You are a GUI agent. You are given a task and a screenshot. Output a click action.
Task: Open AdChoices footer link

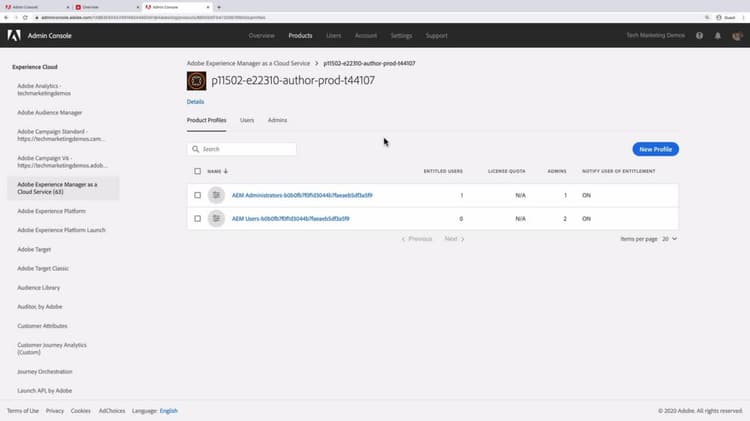click(112, 411)
